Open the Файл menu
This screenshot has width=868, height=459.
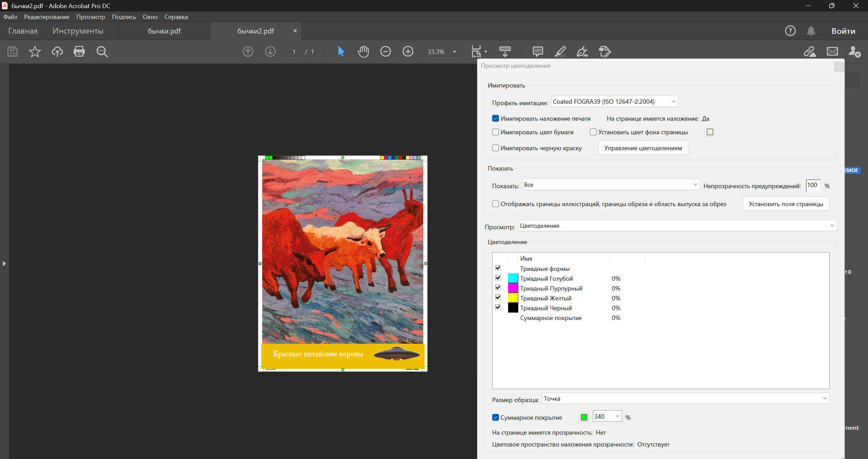tap(10, 17)
